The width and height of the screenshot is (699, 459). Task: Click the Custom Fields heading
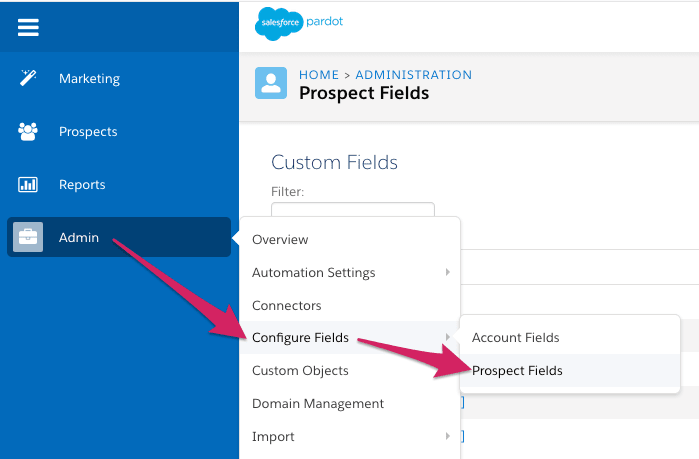(x=334, y=162)
